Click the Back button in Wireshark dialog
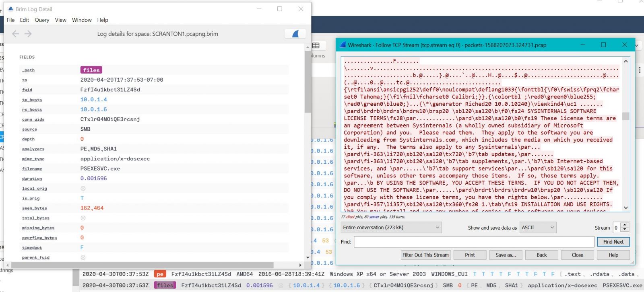This screenshot has width=644, height=292. [542, 255]
